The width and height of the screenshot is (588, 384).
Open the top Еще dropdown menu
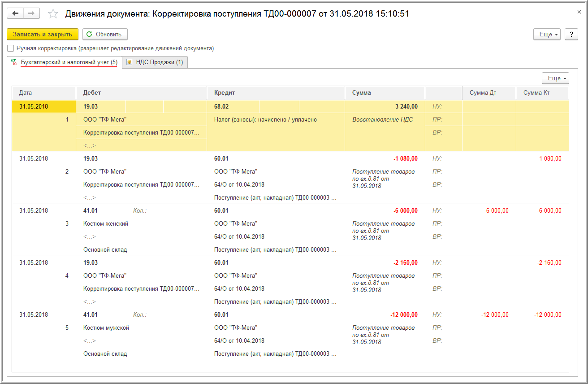coord(547,35)
